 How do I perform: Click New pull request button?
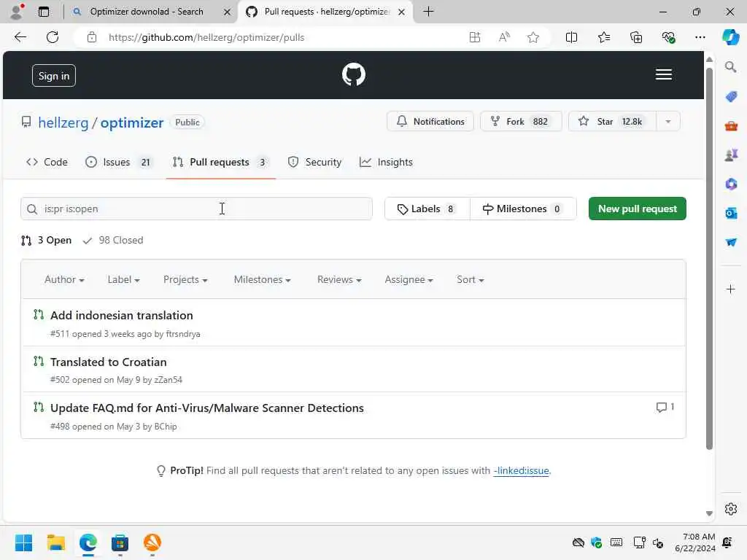(638, 209)
